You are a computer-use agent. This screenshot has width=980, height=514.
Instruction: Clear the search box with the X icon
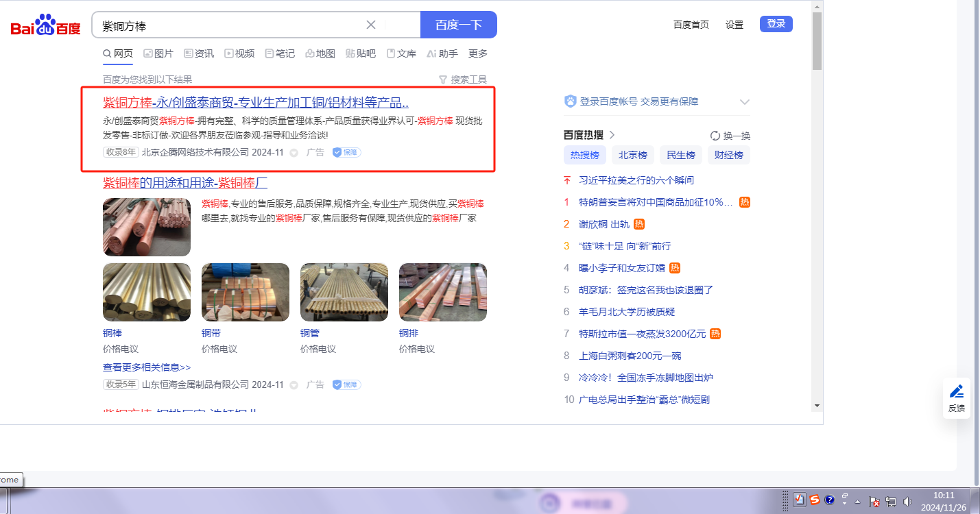pos(371,25)
